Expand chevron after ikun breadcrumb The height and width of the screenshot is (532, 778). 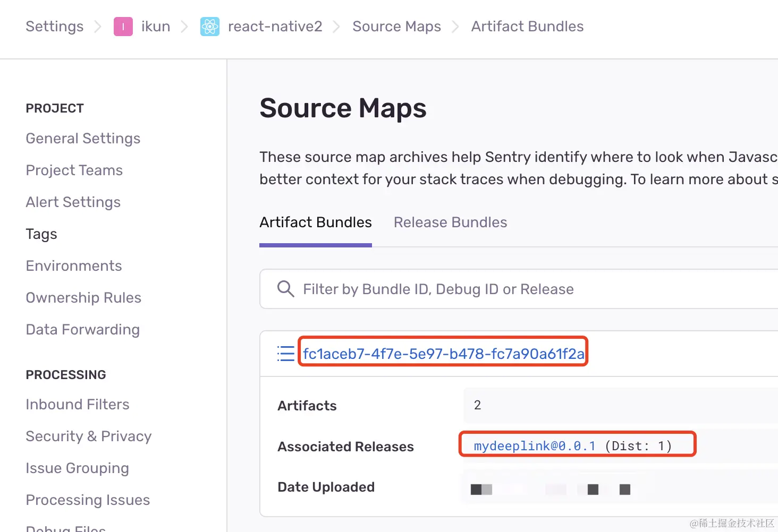[184, 27]
